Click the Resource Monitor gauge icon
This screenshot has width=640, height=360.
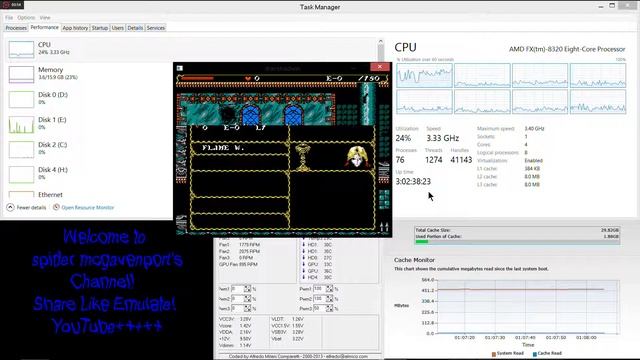pyautogui.click(x=56, y=207)
